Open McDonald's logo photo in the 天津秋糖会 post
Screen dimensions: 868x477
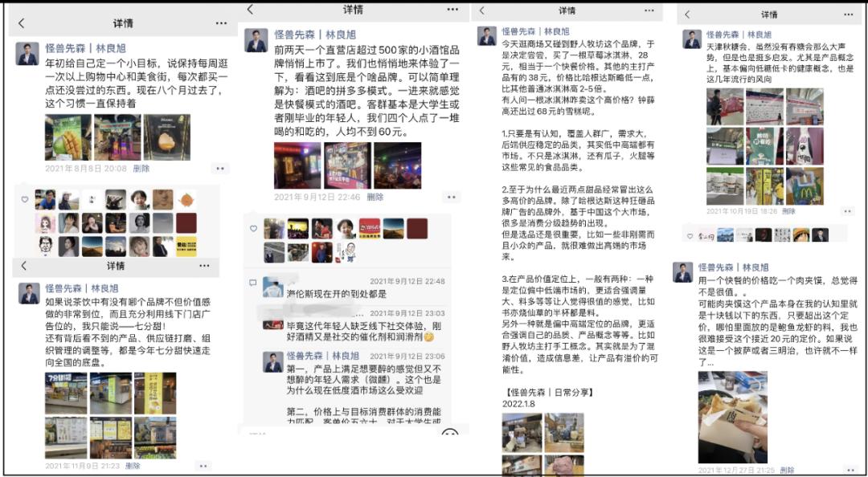tap(805, 186)
